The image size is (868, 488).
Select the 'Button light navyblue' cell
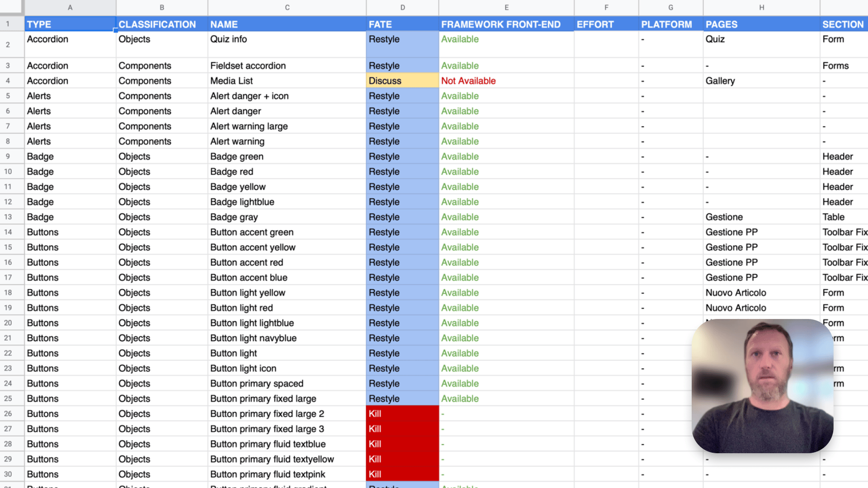coord(287,338)
